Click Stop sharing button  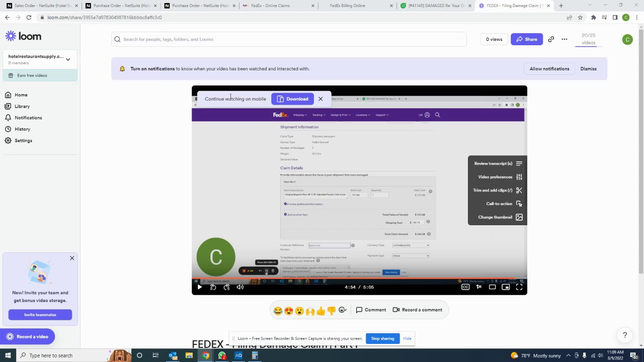[x=382, y=338]
